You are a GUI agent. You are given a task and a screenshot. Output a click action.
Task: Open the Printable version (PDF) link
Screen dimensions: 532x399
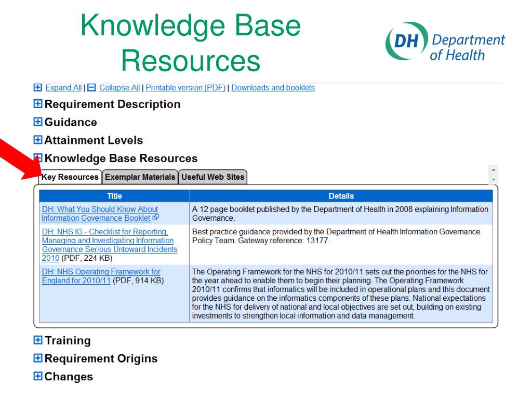pos(185,87)
